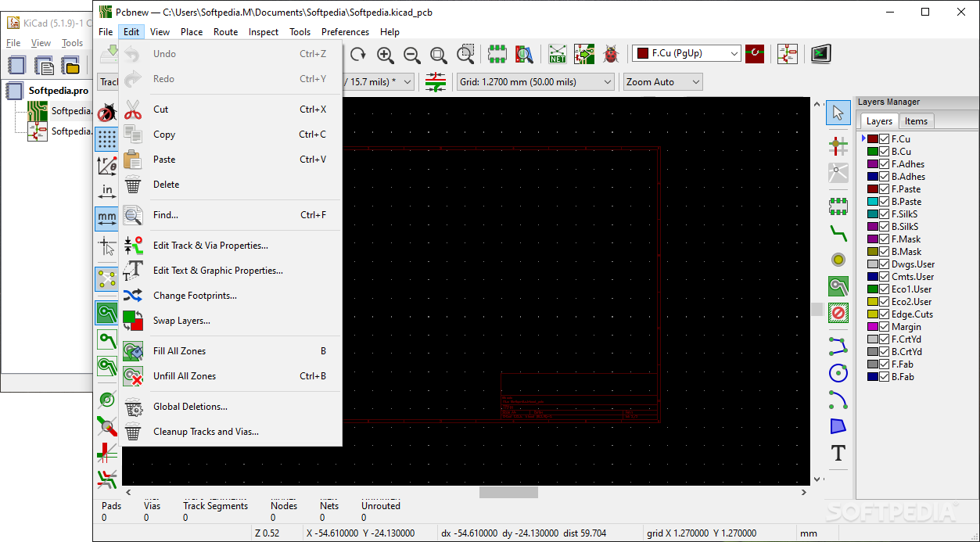Select the add via tool
The height and width of the screenshot is (542, 980).
[x=838, y=260]
